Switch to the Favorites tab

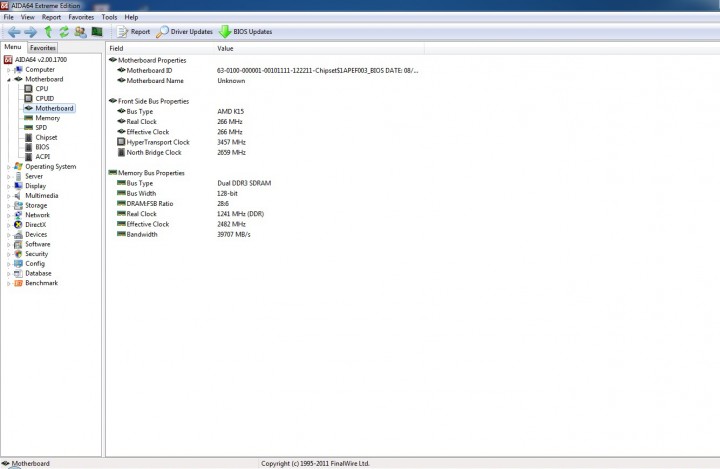click(43, 48)
